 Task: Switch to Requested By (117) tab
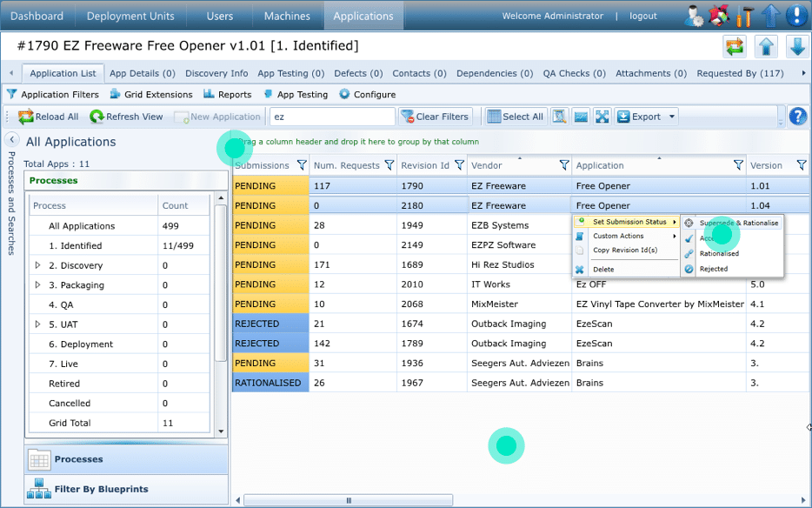click(740, 74)
